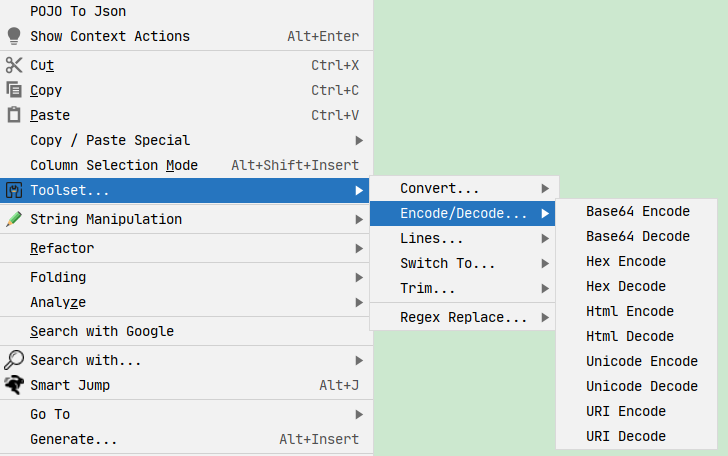Expand the Regex Replace submenu arrow
728x456 pixels.
(x=545, y=318)
